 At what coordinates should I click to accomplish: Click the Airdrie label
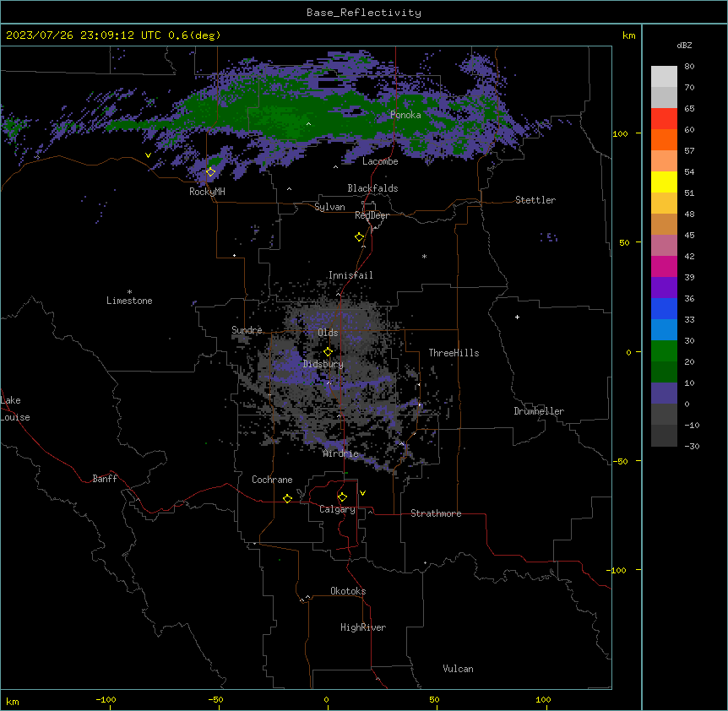click(341, 453)
